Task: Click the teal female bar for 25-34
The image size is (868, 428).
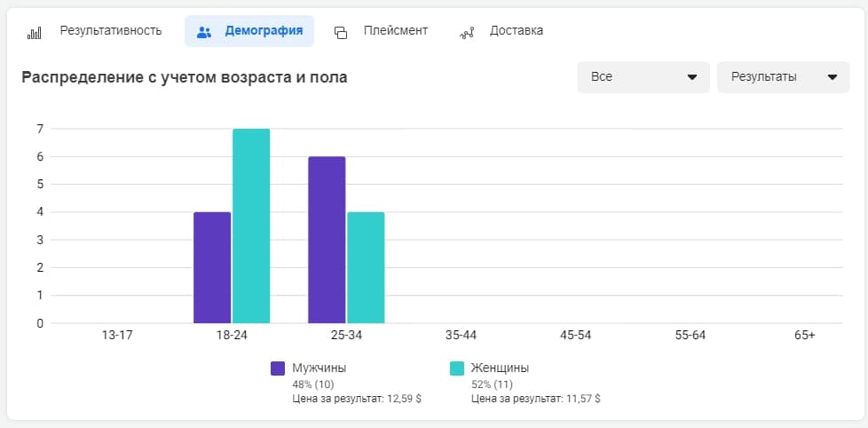Action: (x=366, y=267)
